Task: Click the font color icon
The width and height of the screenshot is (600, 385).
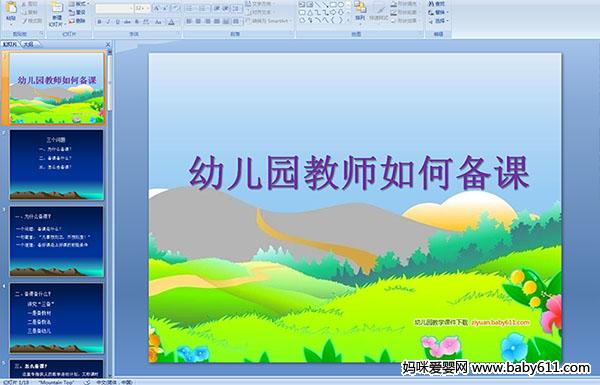Action: pos(171,22)
